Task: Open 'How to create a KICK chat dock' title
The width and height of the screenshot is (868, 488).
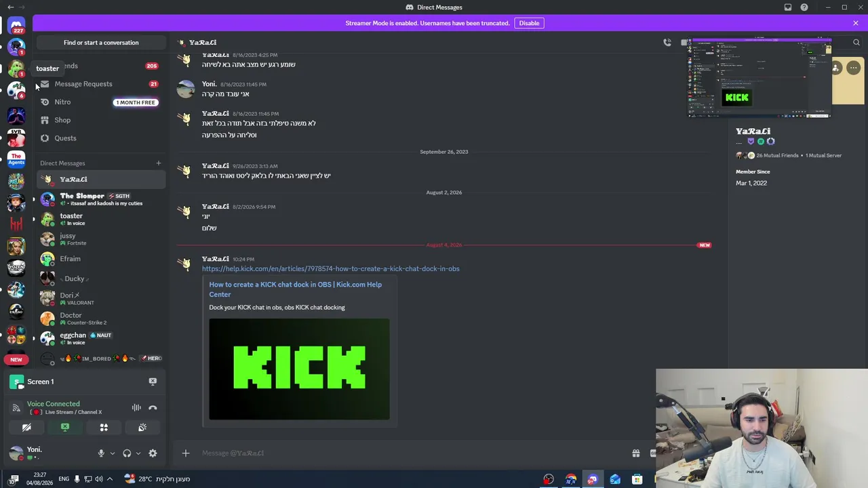Action: [x=296, y=289]
